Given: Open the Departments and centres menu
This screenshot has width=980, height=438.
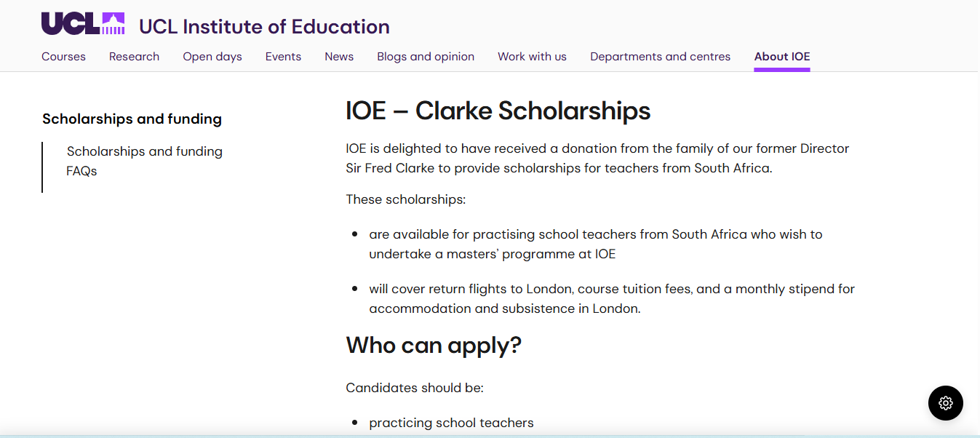Looking at the screenshot, I should pos(660,56).
